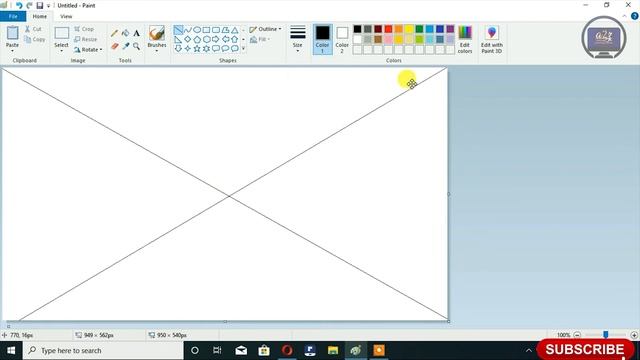Open the shape Outline dropdown

click(265, 29)
